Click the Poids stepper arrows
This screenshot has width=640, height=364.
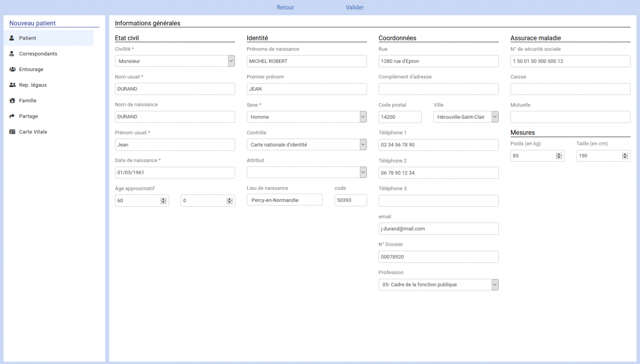point(559,156)
